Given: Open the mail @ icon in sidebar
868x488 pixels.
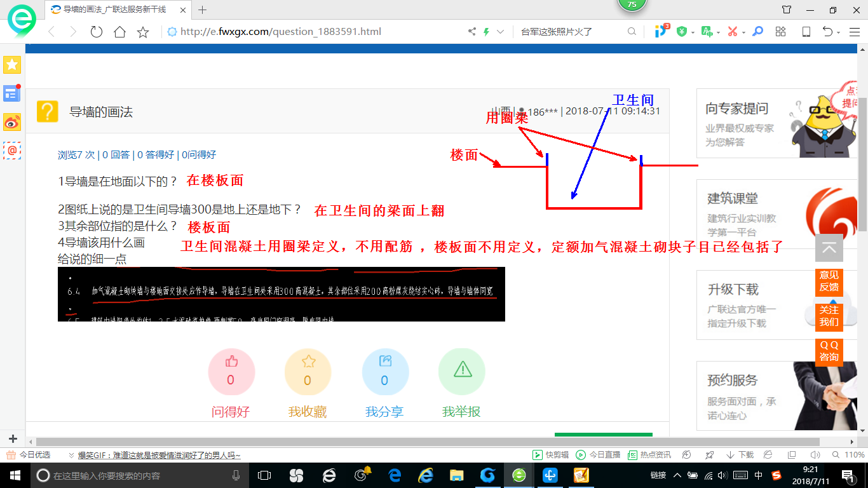Looking at the screenshot, I should 12,151.
